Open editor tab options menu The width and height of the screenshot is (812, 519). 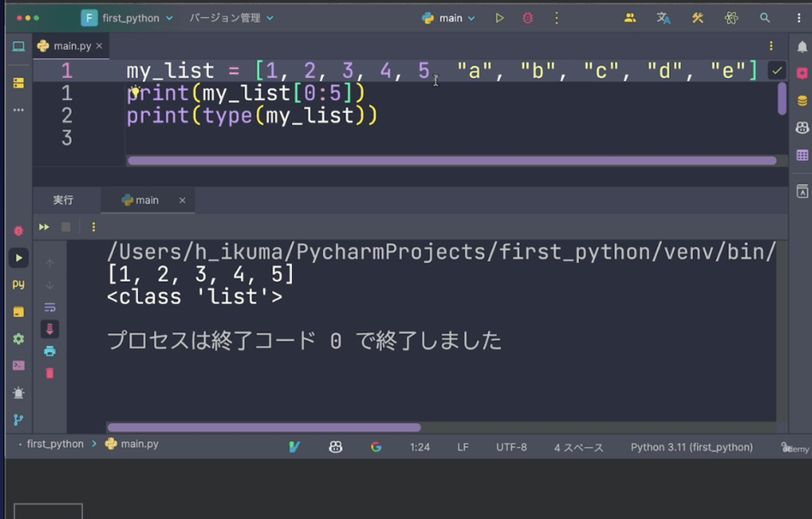771,46
